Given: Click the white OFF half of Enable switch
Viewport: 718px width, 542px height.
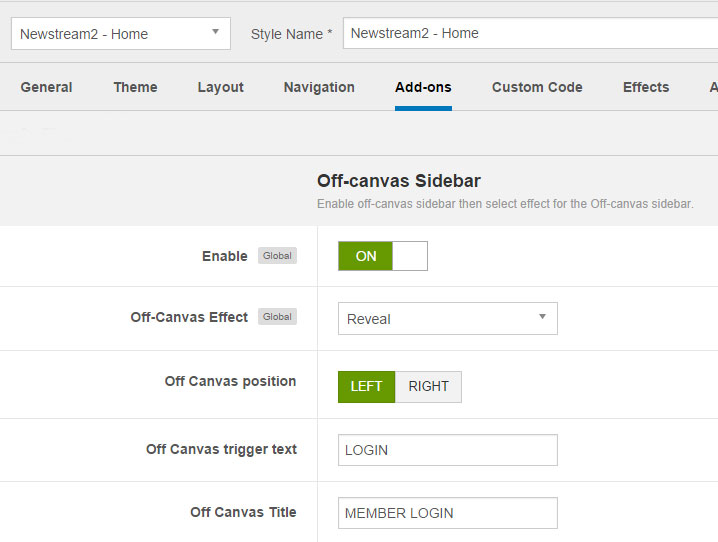Looking at the screenshot, I should [x=410, y=256].
